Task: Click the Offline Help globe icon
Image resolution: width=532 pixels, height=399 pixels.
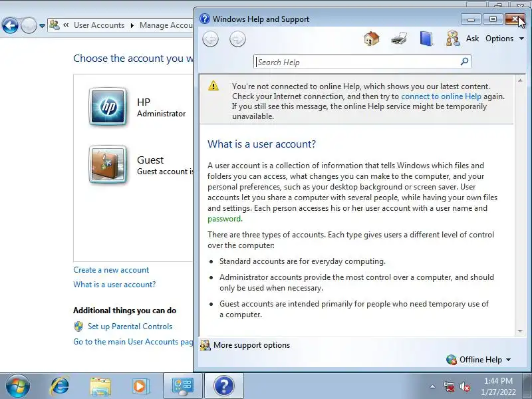Action: pos(452,360)
